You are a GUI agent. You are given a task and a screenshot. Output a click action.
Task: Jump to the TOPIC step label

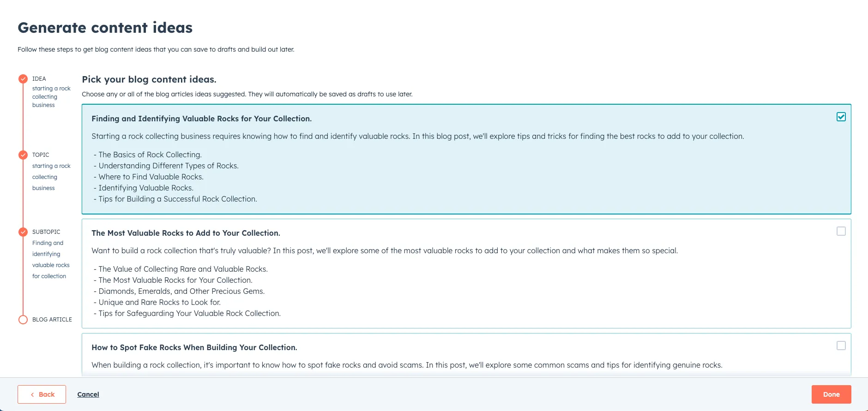click(41, 155)
